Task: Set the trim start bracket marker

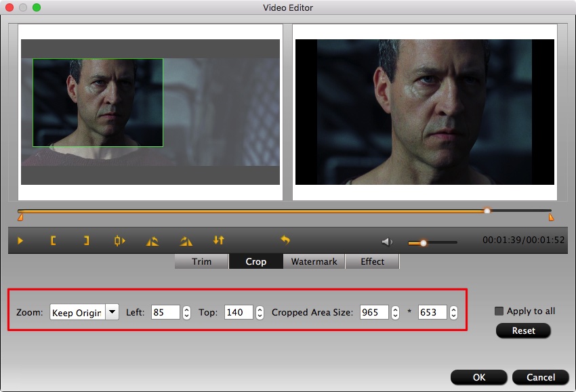Action: click(53, 240)
